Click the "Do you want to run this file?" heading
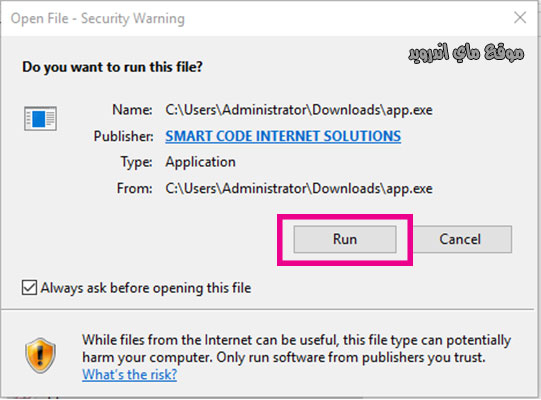 pyautogui.click(x=112, y=67)
